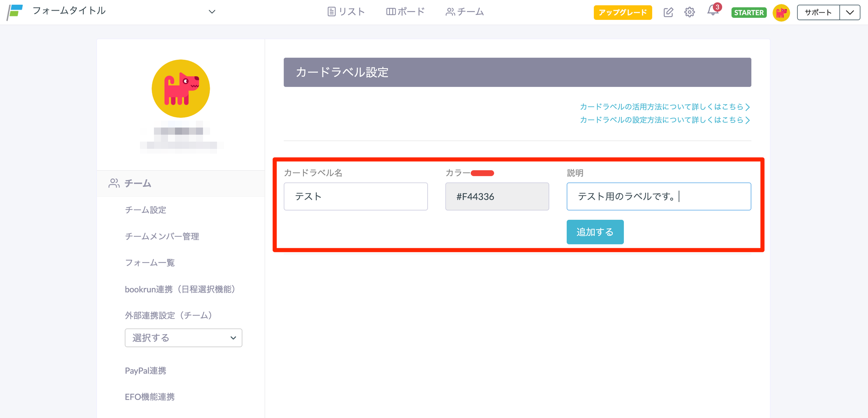Click the app logo in top-left corner

(15, 12)
